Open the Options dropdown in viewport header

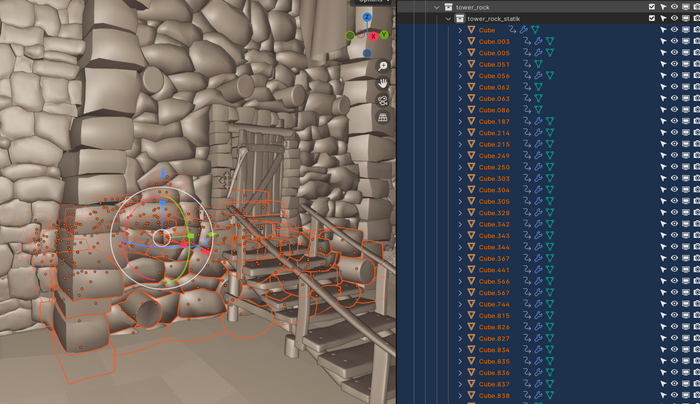pyautogui.click(x=372, y=2)
